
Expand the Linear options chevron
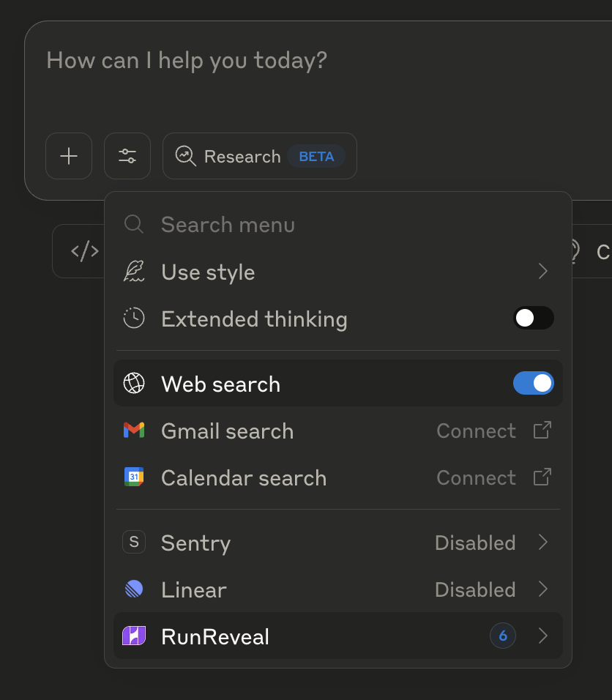click(x=542, y=589)
